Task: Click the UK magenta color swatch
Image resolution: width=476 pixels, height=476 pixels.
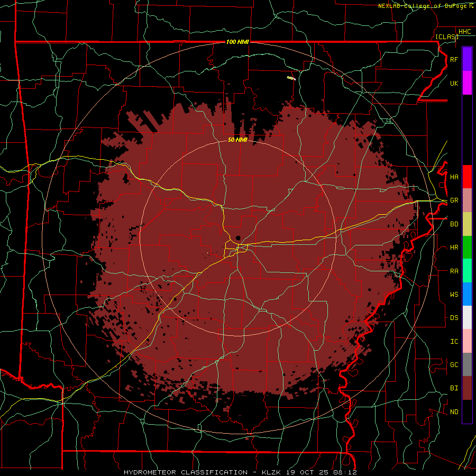Action: (x=467, y=83)
